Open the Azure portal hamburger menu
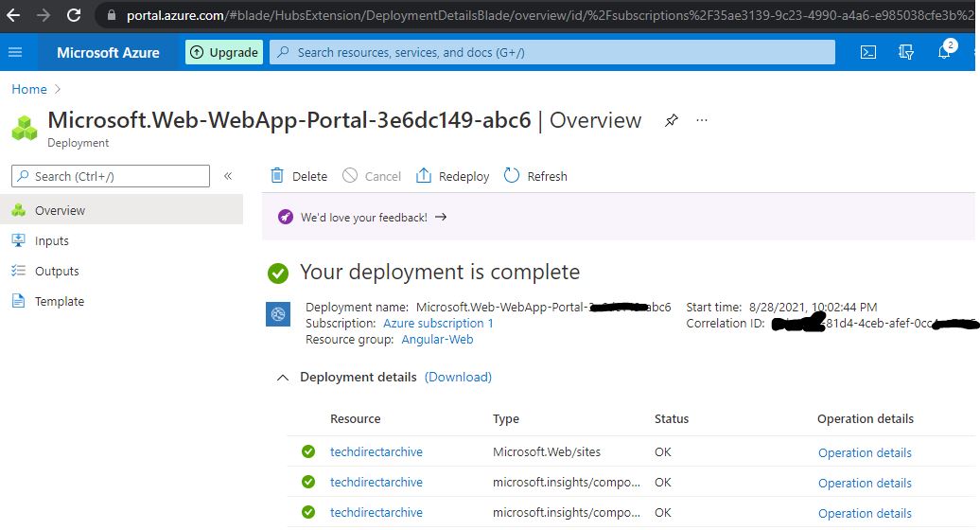Image resolution: width=980 pixels, height=530 pixels. point(15,52)
